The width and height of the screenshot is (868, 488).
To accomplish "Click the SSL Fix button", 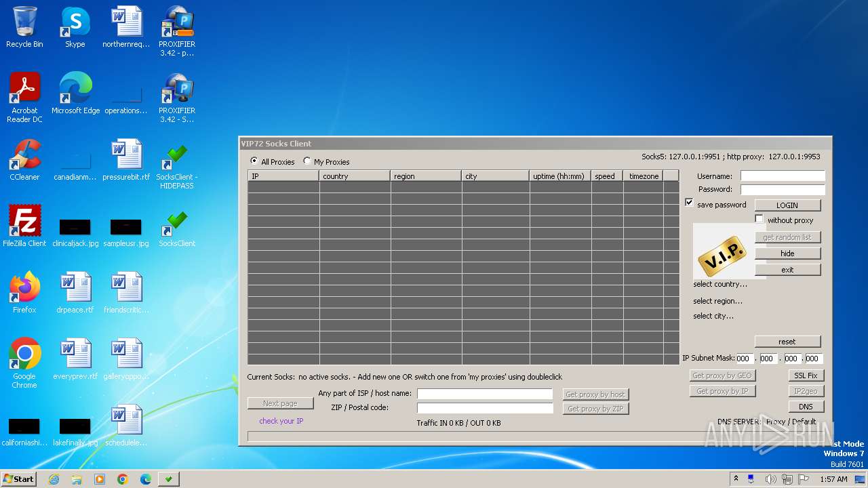I will click(806, 375).
